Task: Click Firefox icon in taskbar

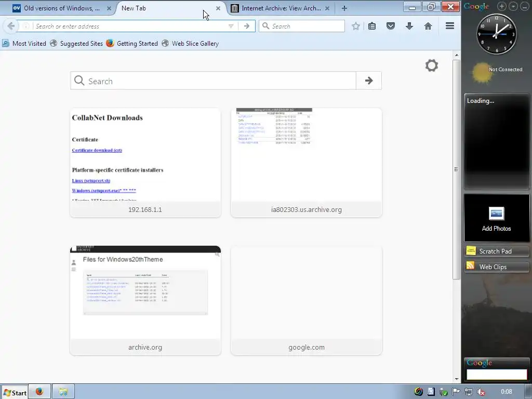Action: pos(39,392)
